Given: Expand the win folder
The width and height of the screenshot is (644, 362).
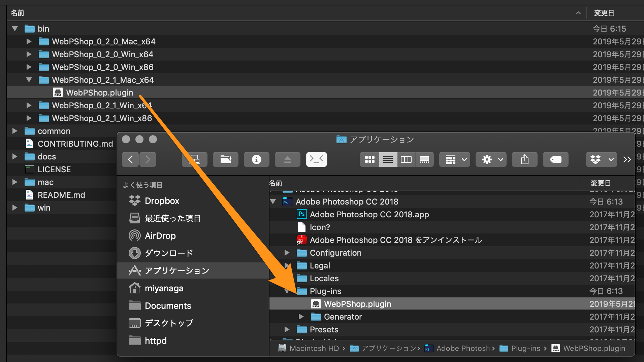Looking at the screenshot, I should tap(15, 208).
